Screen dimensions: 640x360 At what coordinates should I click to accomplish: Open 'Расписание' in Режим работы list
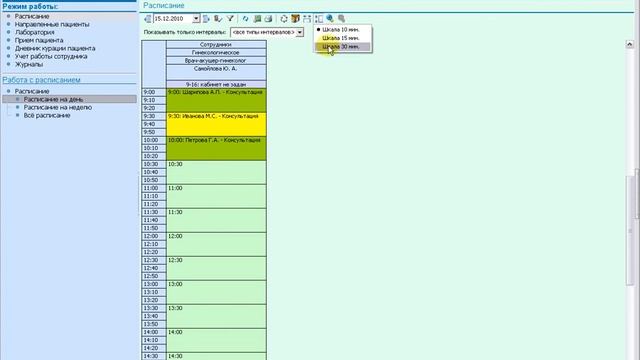32,16
